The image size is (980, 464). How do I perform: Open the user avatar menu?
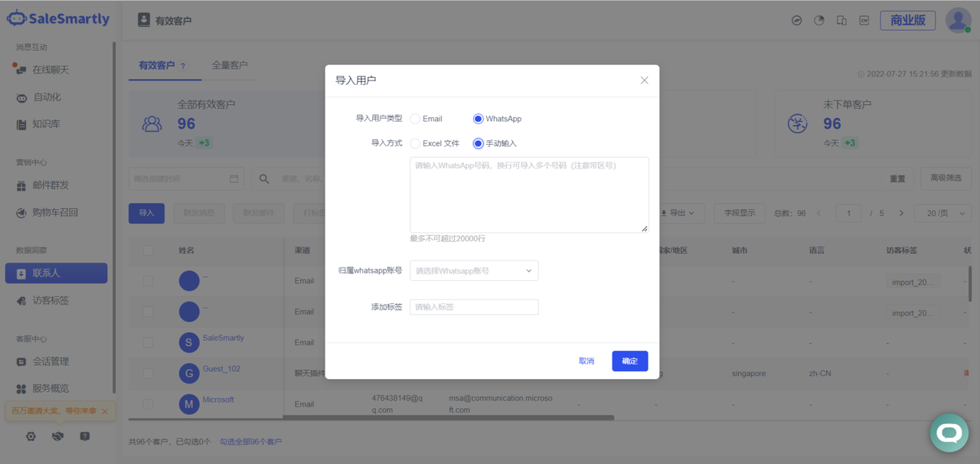pos(958,20)
